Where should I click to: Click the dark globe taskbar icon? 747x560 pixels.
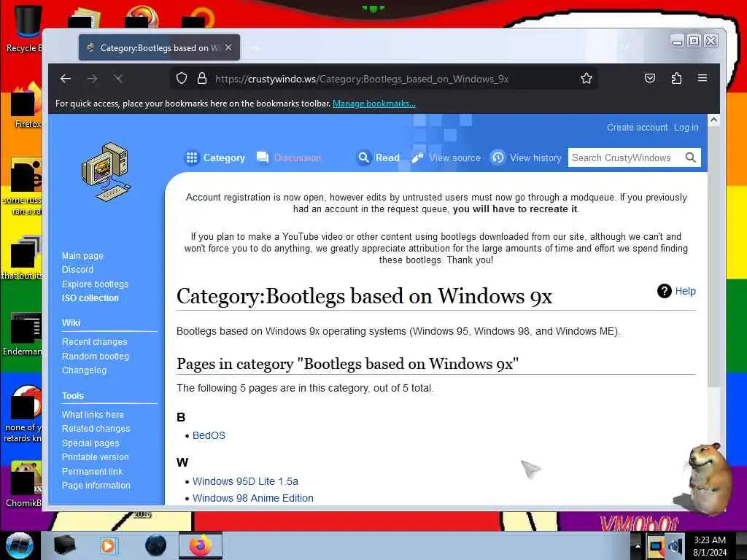click(155, 545)
